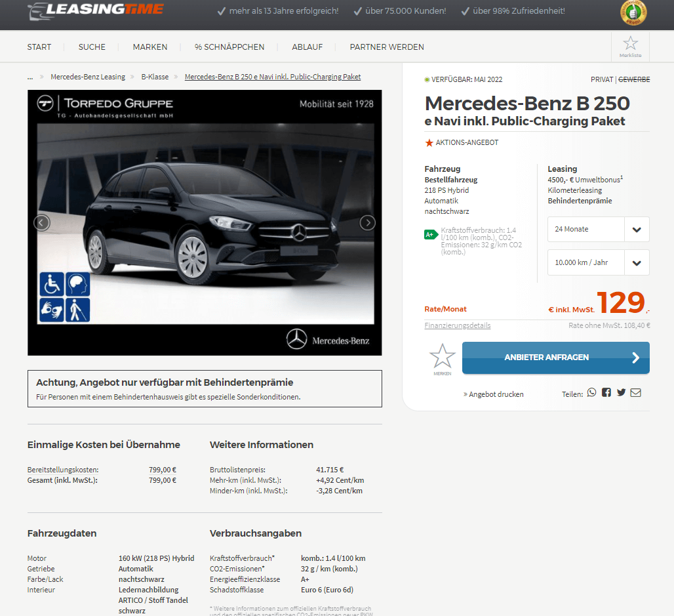Click the A+ energy efficiency badge
Image resolution: width=674 pixels, height=616 pixels.
click(x=431, y=234)
